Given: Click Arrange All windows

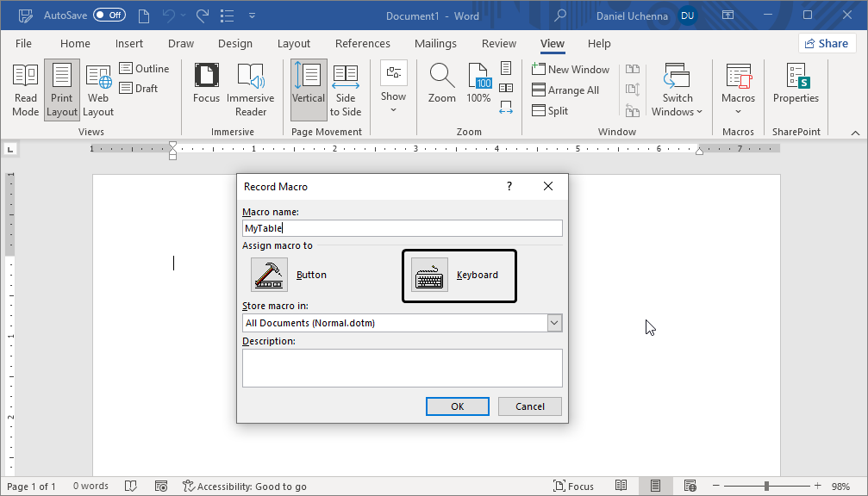Looking at the screenshot, I should pyautogui.click(x=570, y=89).
